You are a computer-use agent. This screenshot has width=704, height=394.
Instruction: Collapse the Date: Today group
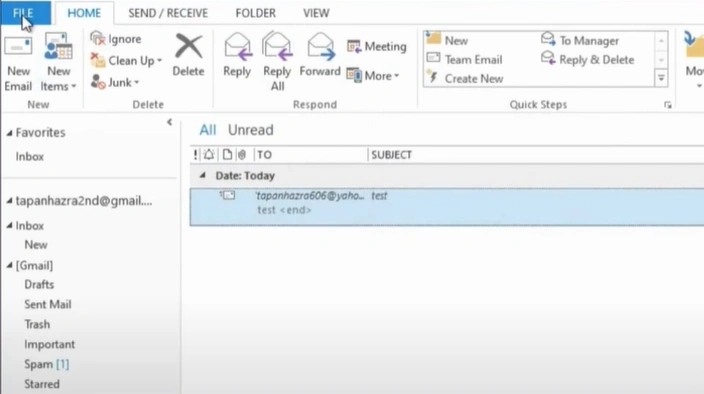pos(202,175)
